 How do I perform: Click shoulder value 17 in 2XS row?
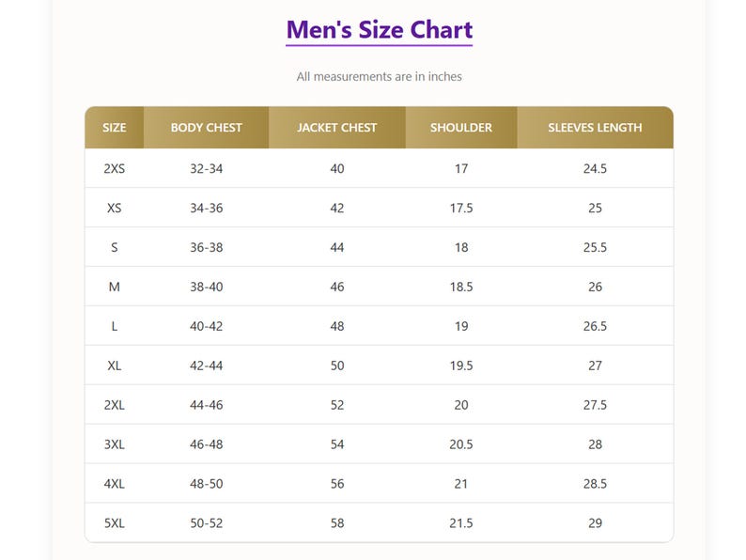tap(461, 168)
